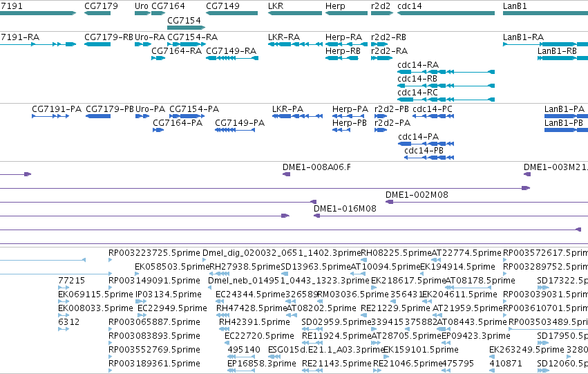Viewport: 588px width, 374px height.
Task: Open the SD02959.5prime EST label
Action: [336, 323]
